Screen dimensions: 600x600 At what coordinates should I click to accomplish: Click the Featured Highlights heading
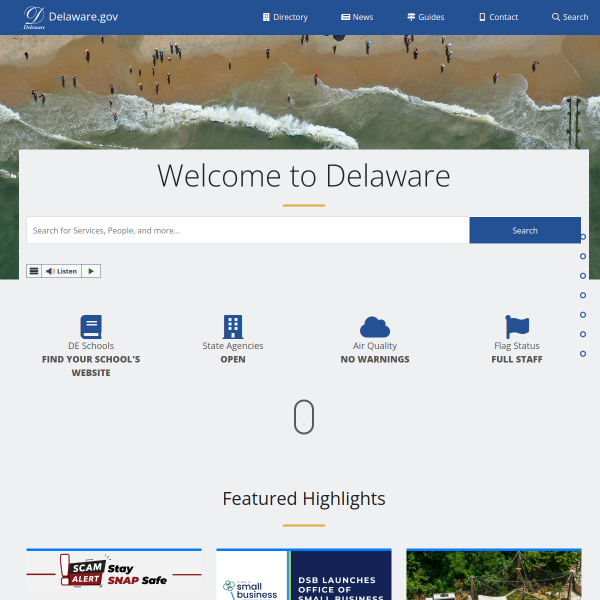304,499
